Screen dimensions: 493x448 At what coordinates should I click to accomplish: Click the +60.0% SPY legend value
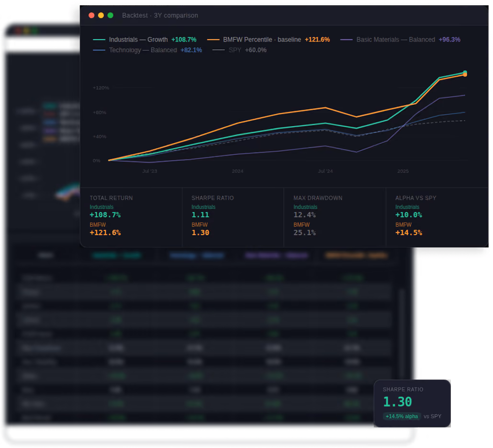click(x=256, y=50)
